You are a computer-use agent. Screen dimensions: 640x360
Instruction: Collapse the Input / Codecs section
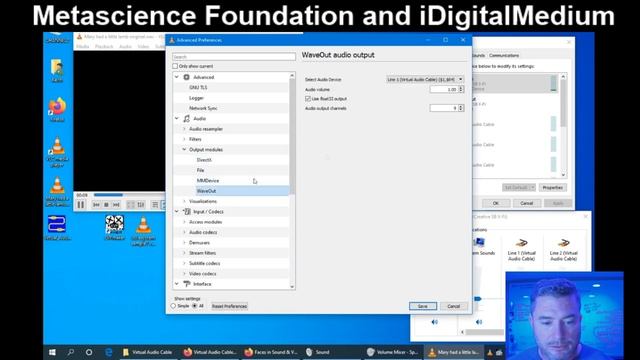pyautogui.click(x=177, y=211)
